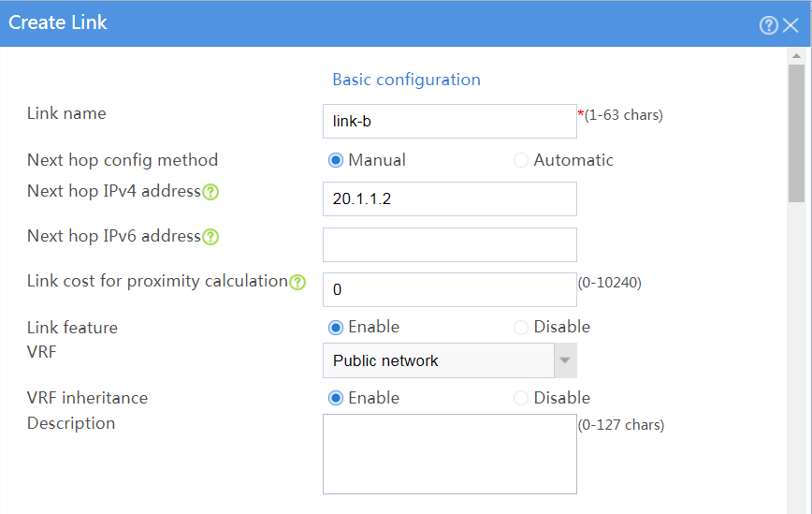Click the empty Next hop IPv6 address field
This screenshot has height=514, width=812.
[449, 244]
